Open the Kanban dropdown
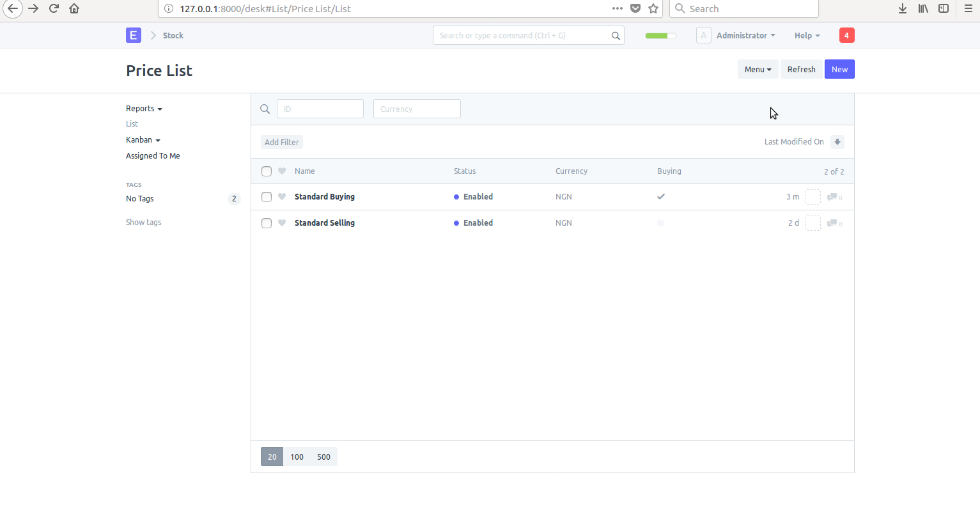This screenshot has width=980, height=532. coord(143,139)
